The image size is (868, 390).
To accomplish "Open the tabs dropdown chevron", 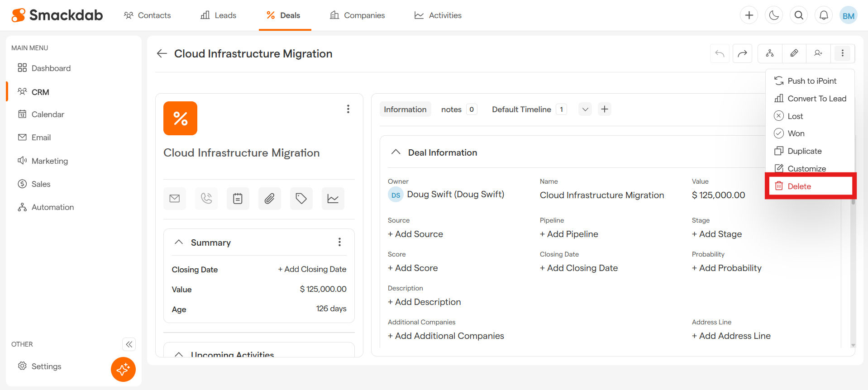I will pos(585,109).
